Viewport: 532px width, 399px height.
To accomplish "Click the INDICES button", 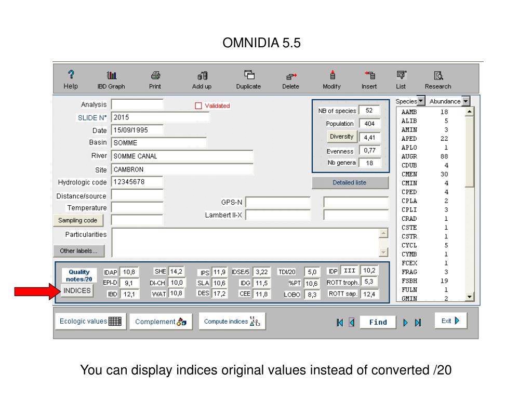I will [77, 291].
